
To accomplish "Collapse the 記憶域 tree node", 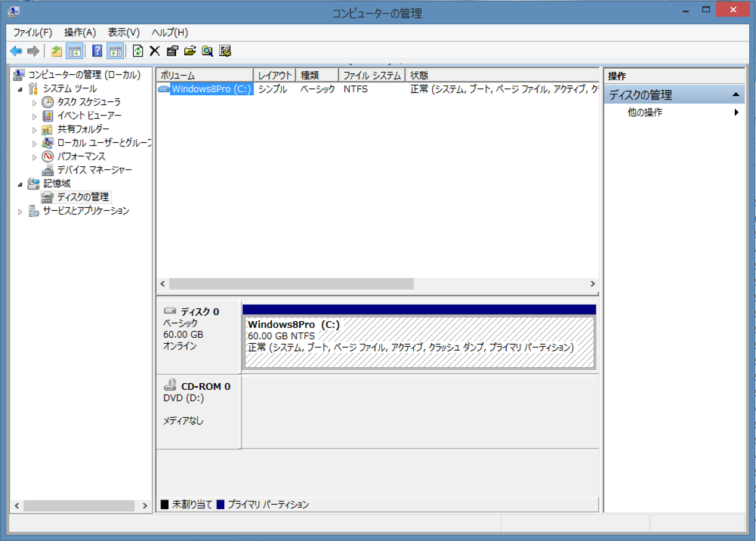I will coord(20,184).
